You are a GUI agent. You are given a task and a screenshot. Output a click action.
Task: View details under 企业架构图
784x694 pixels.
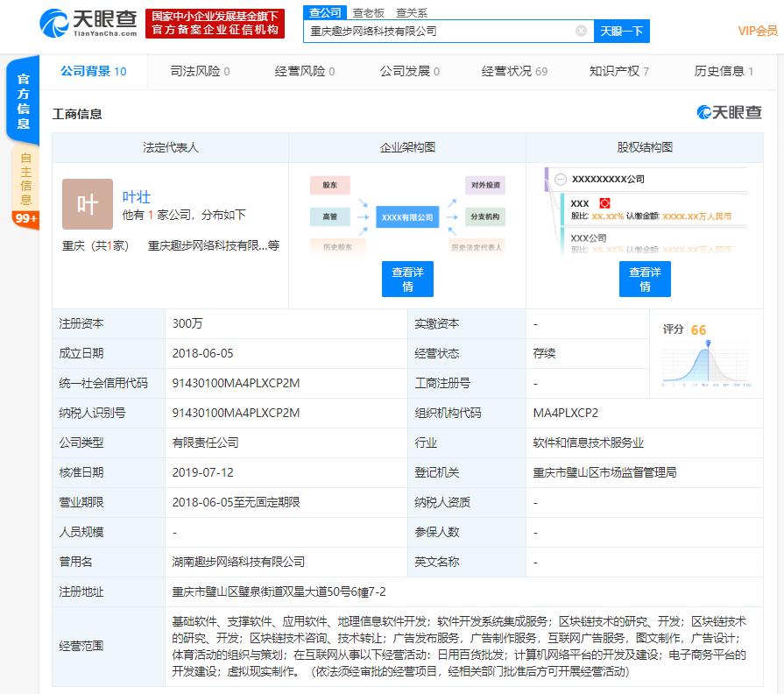[x=407, y=279]
